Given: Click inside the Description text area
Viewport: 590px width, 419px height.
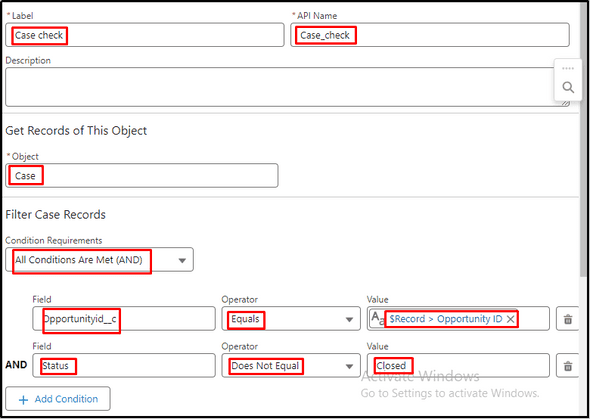Looking at the screenshot, I should click(x=287, y=87).
